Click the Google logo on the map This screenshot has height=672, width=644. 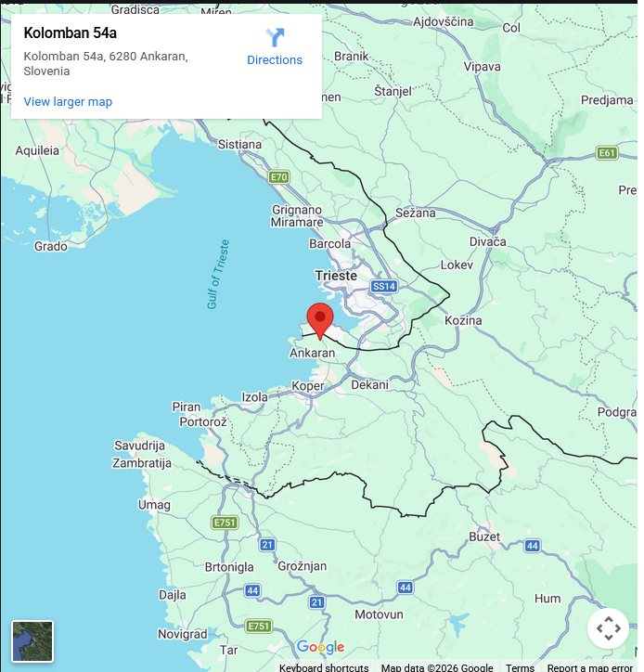[x=320, y=647]
